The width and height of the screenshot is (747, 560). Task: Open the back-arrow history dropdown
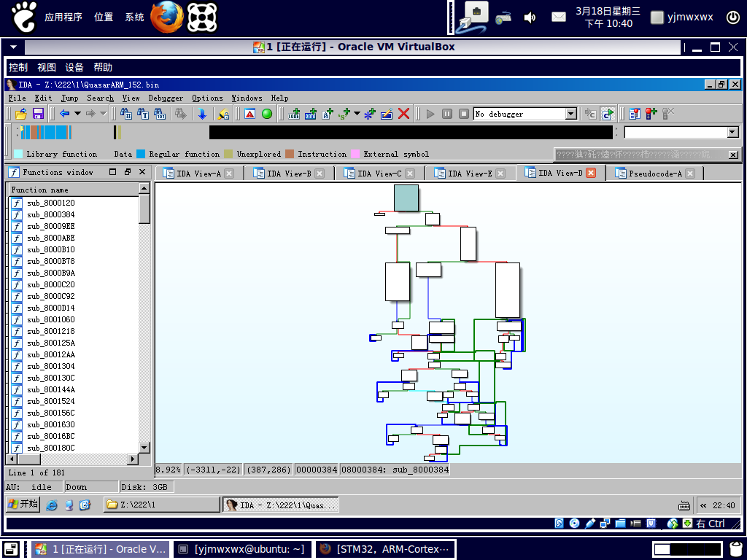coord(77,114)
